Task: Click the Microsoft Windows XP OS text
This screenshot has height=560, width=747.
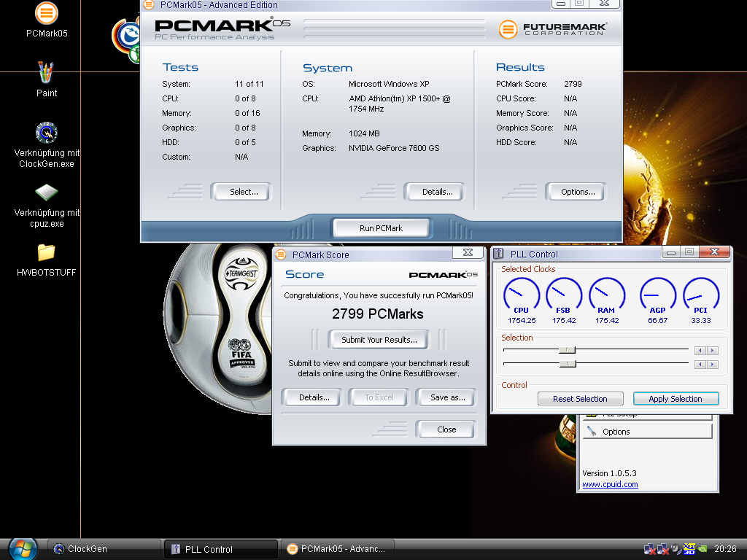Action: pos(389,84)
